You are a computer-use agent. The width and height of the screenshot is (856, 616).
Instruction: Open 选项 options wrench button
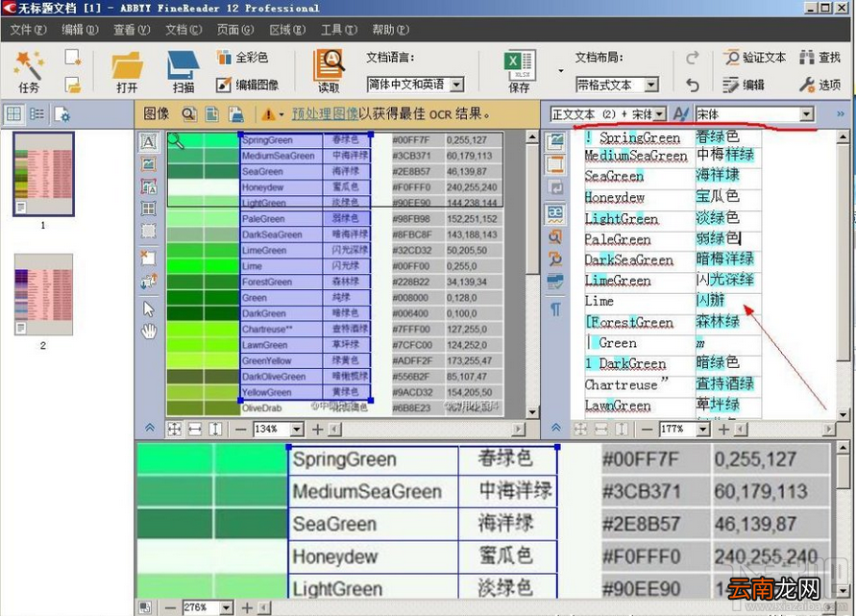click(819, 85)
